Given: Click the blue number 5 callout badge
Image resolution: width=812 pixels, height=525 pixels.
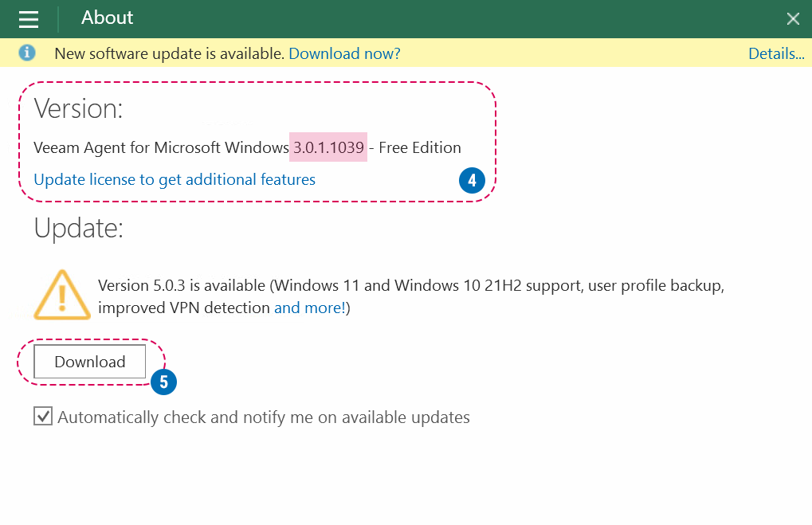Looking at the screenshot, I should 163,382.
